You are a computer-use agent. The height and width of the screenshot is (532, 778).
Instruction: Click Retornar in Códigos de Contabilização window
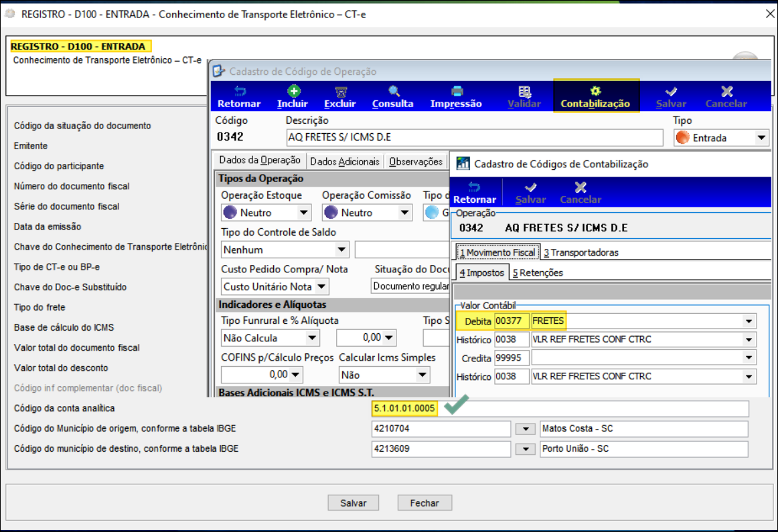click(475, 192)
